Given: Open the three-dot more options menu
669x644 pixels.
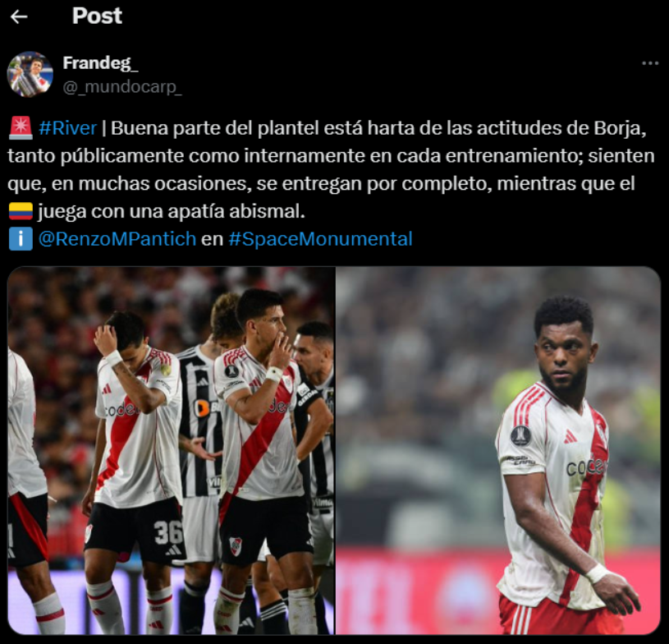Looking at the screenshot, I should point(650,63).
